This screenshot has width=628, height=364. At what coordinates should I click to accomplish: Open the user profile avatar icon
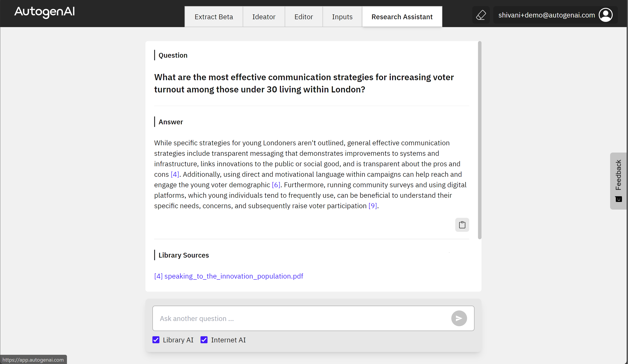605,15
